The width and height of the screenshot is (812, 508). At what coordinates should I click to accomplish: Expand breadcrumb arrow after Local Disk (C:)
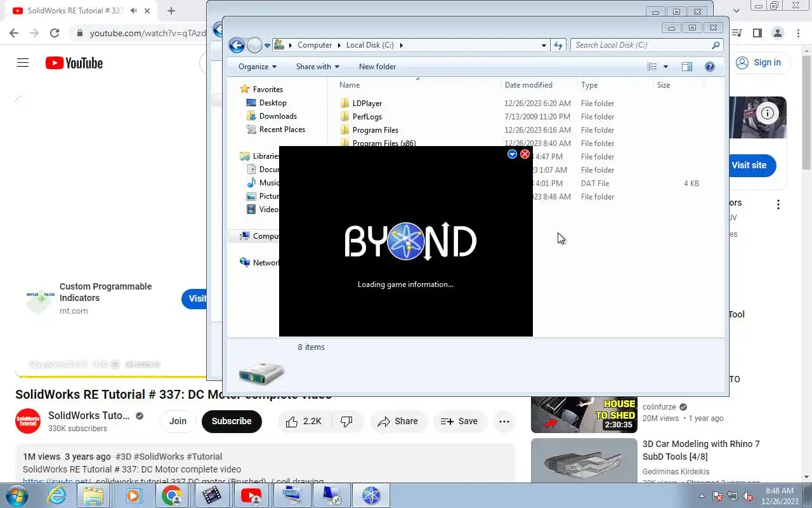tap(401, 45)
